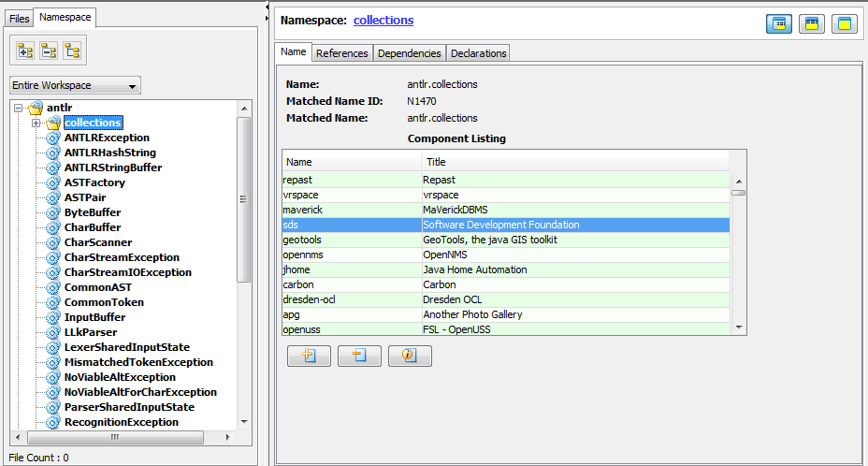Open the Entire Workspace dropdown
Viewport: 868px width, 466px height.
(75, 85)
